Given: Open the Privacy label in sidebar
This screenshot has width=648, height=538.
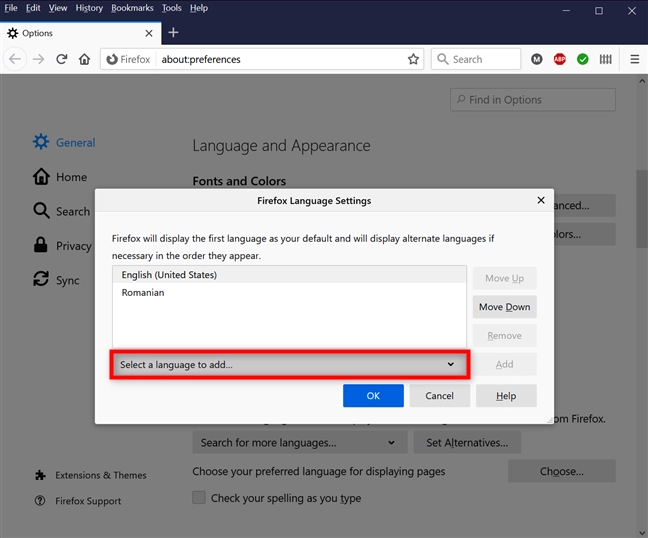Looking at the screenshot, I should pos(74,246).
